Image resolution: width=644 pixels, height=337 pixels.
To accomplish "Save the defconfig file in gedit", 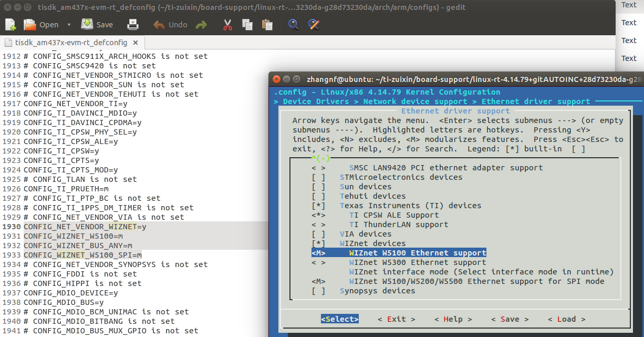I will (x=97, y=25).
